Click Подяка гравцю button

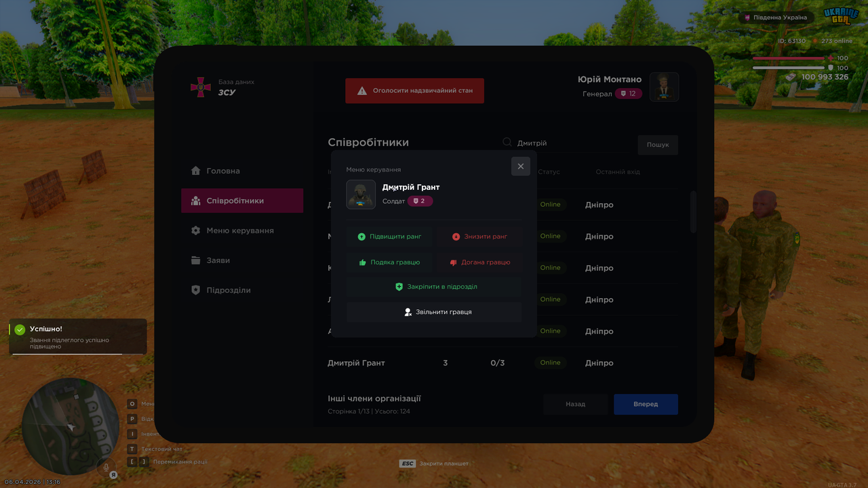pyautogui.click(x=389, y=262)
